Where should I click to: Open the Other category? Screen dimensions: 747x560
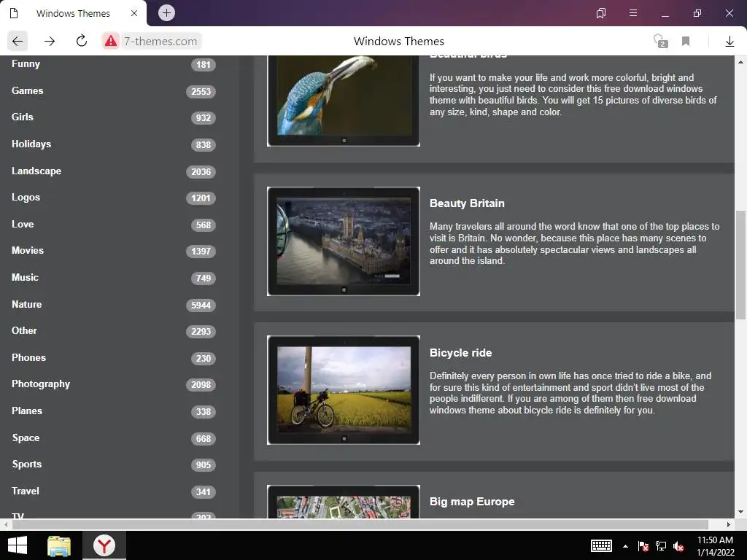(24, 330)
